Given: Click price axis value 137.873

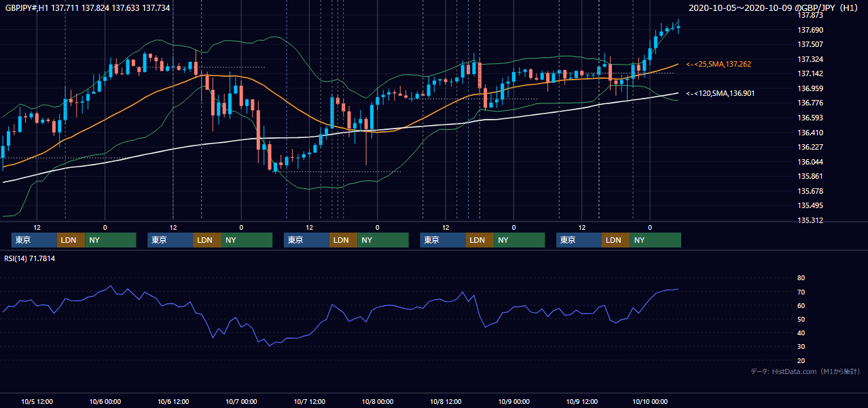Looking at the screenshot, I should click(810, 15).
